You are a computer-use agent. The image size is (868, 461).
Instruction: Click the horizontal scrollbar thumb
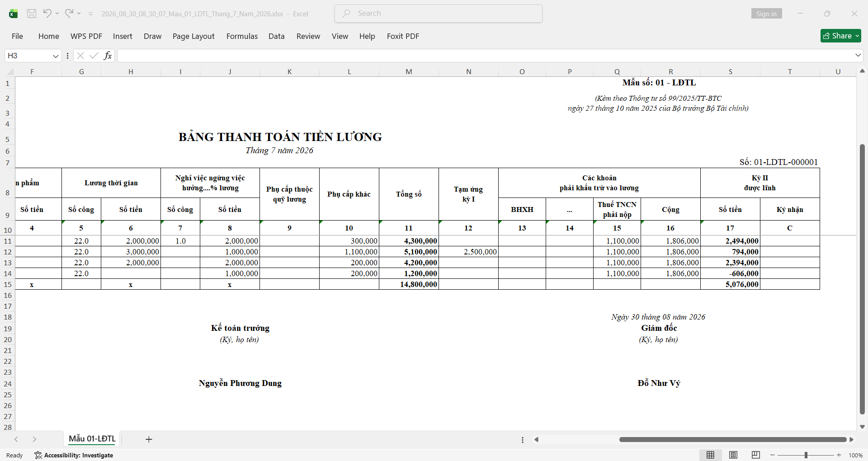[x=733, y=439]
